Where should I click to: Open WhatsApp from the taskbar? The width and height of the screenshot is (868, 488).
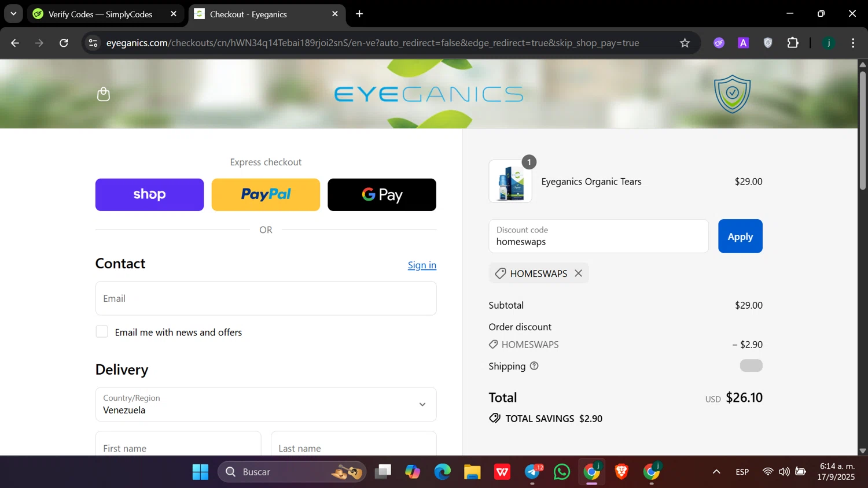(562, 472)
